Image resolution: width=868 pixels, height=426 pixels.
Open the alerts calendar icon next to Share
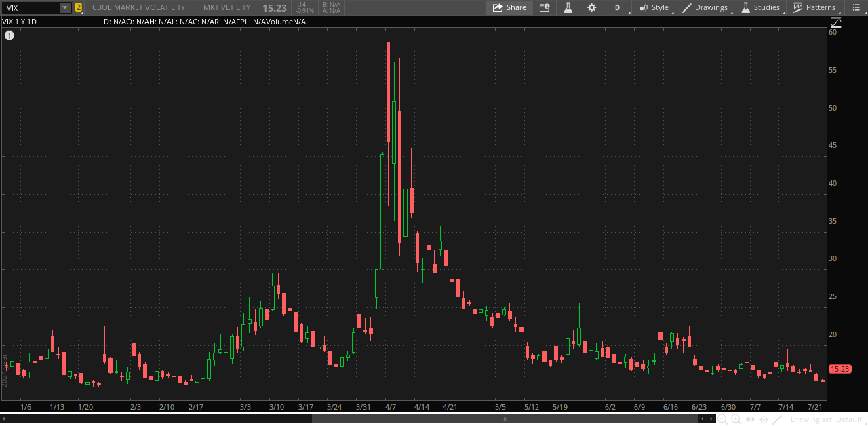click(545, 7)
